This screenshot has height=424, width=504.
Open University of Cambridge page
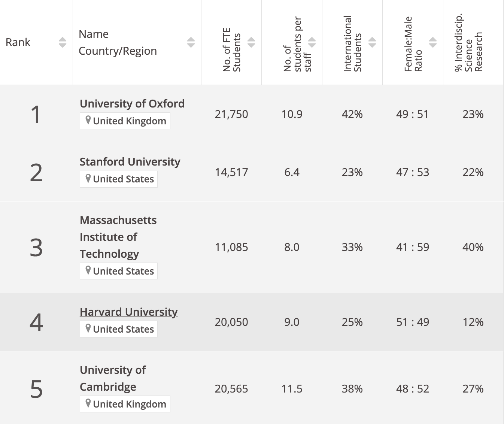point(112,378)
